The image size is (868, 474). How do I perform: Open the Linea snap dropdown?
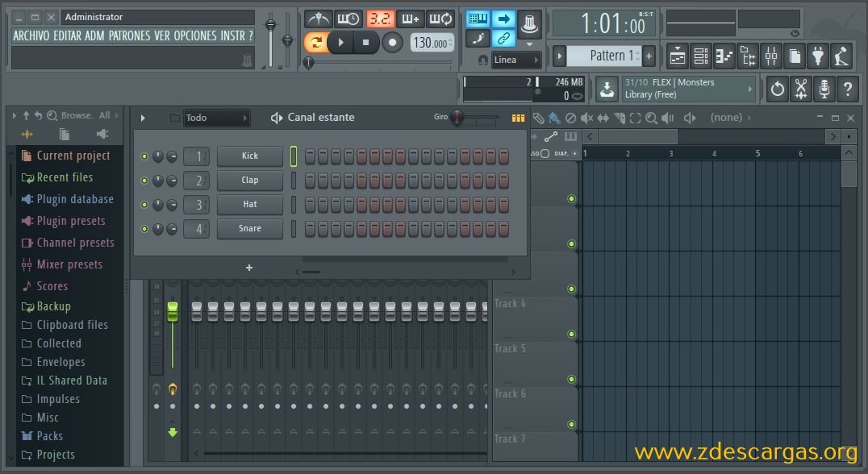pos(516,60)
